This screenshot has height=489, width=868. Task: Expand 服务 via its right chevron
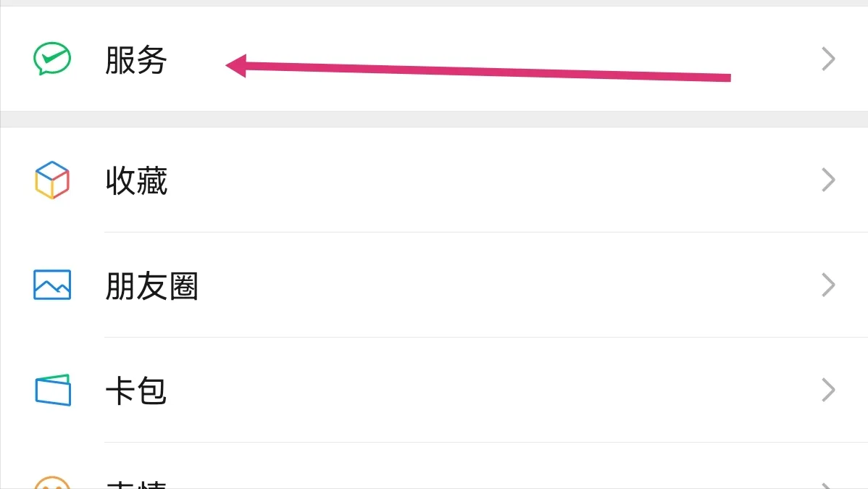[829, 59]
